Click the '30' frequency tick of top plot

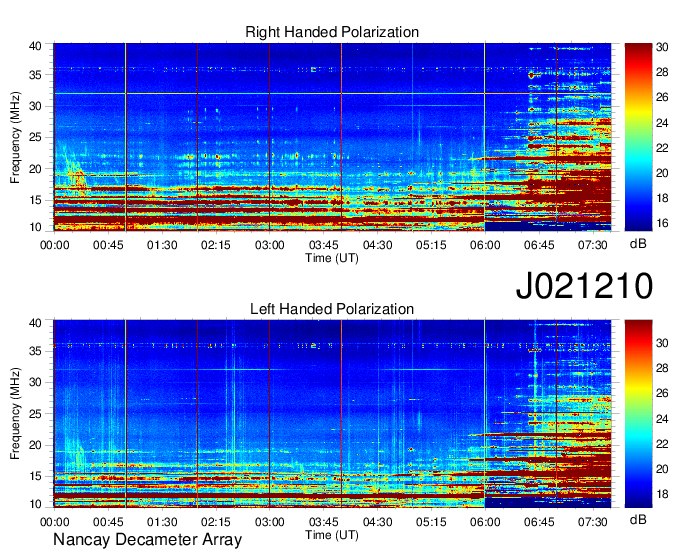pos(35,106)
